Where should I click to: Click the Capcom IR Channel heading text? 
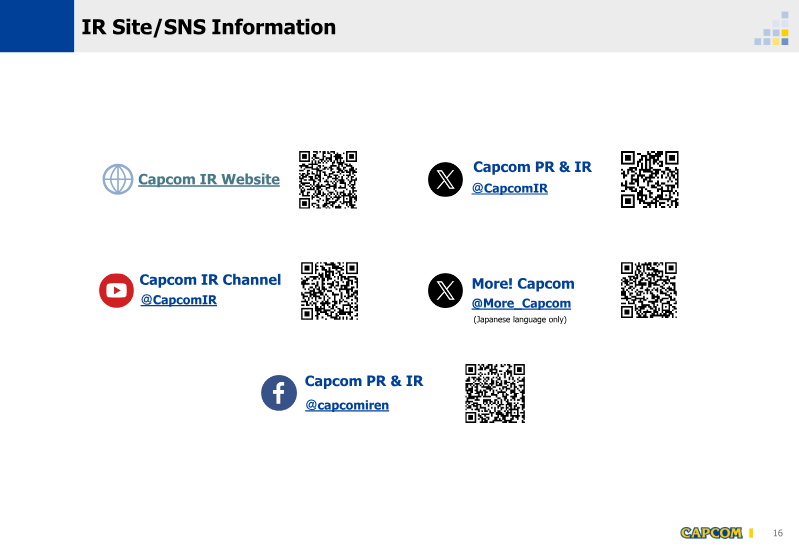(210, 280)
